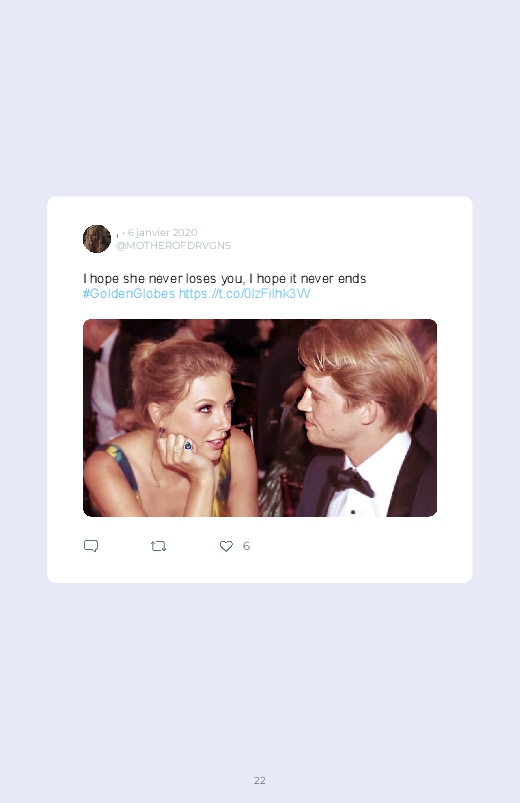
Task: Follow the https://t.co/0lzFilhk3W link
Action: click(x=244, y=293)
